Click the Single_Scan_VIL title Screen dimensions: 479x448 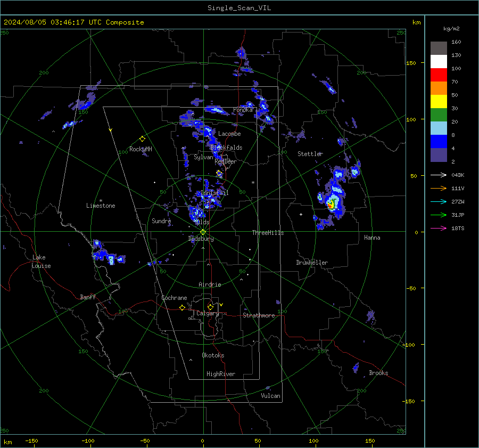(239, 8)
